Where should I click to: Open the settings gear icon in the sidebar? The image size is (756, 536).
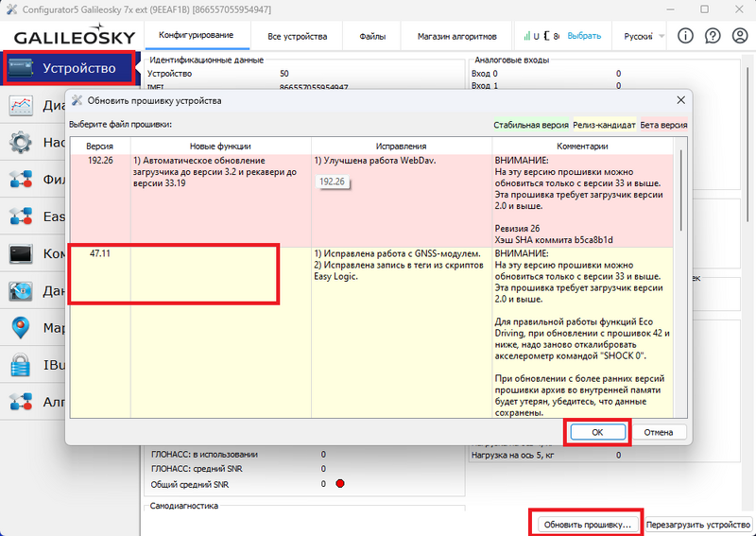tap(21, 143)
